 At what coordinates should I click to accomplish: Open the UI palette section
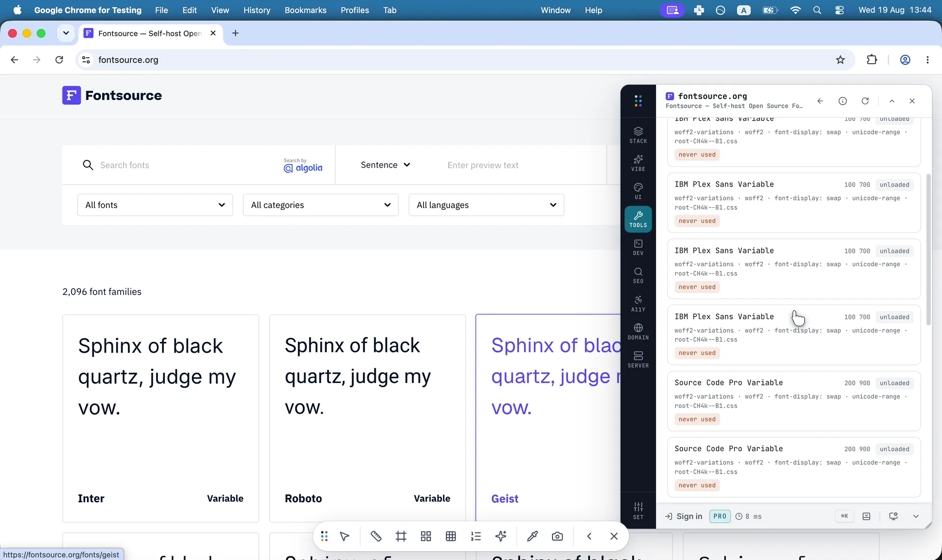tap(638, 191)
